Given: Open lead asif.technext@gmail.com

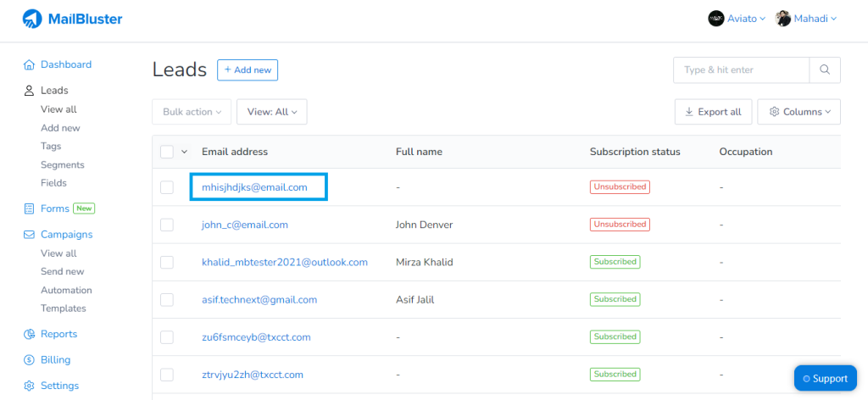Looking at the screenshot, I should 259,300.
